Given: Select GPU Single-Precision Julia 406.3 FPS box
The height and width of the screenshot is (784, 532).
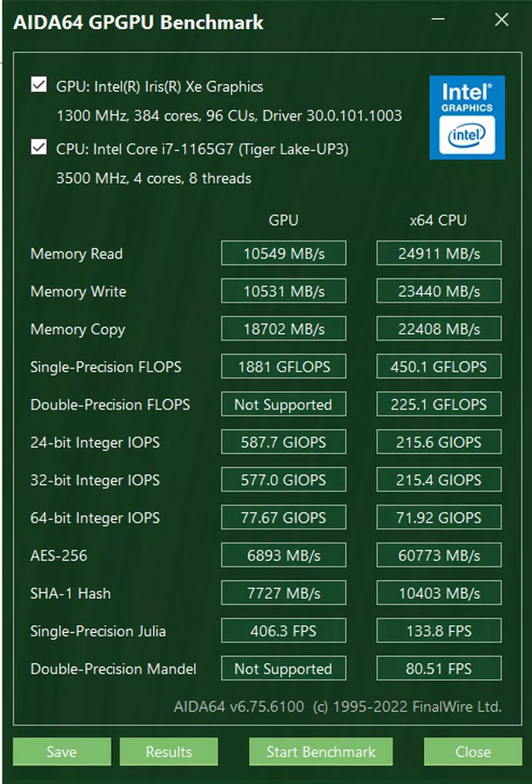Looking at the screenshot, I should tap(283, 631).
